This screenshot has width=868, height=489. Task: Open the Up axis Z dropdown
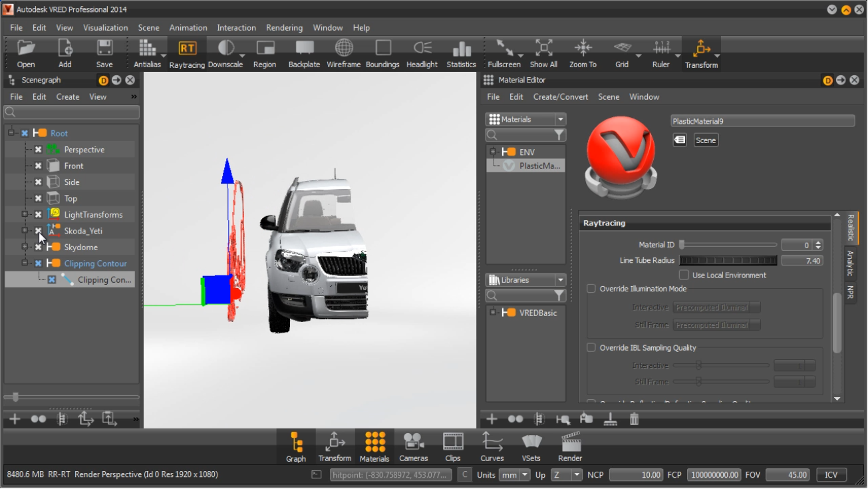(567, 475)
